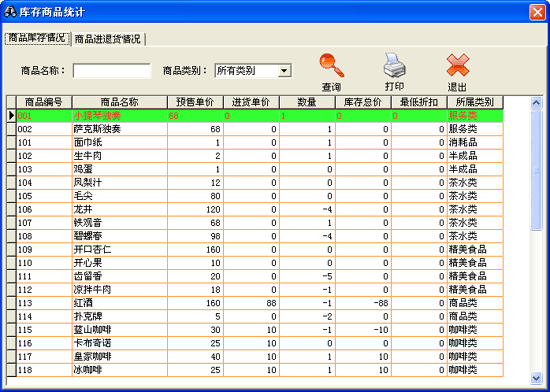Focus the 商品名称 input field
Viewport: 550px width, 392px height.
click(x=112, y=71)
